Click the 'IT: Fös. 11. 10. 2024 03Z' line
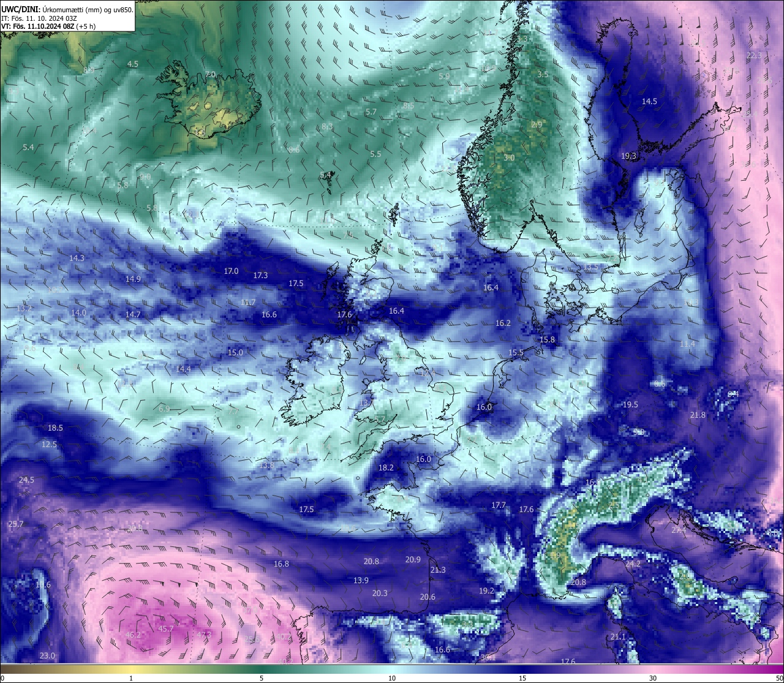 pyautogui.click(x=39, y=18)
